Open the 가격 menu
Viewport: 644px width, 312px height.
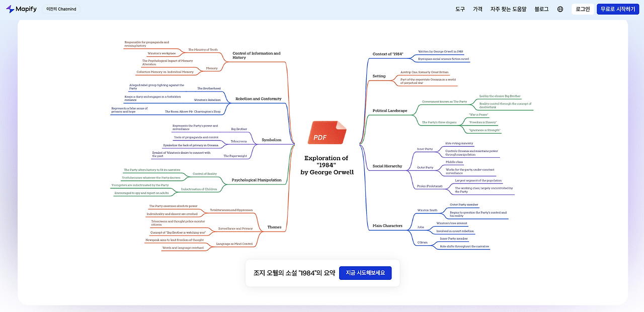477,9
